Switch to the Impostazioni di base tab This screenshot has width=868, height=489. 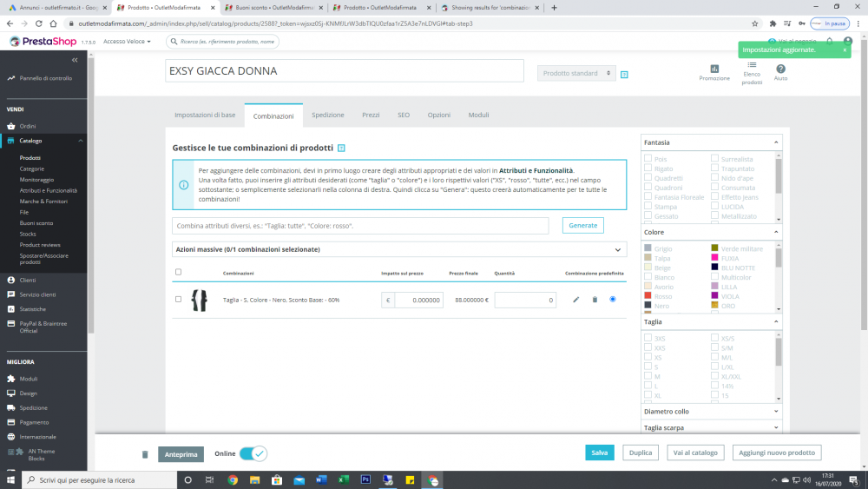point(205,115)
